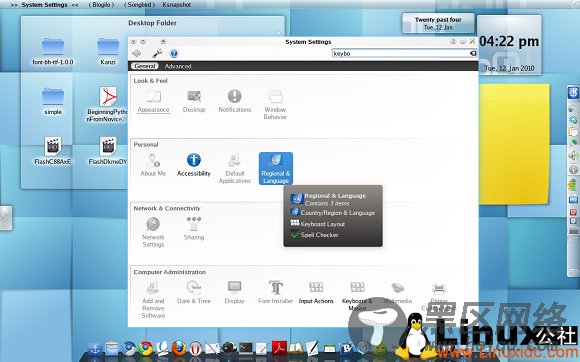Open the simple folder in Desktop Folder
Viewport: 580px width, 362px height.
click(x=53, y=101)
